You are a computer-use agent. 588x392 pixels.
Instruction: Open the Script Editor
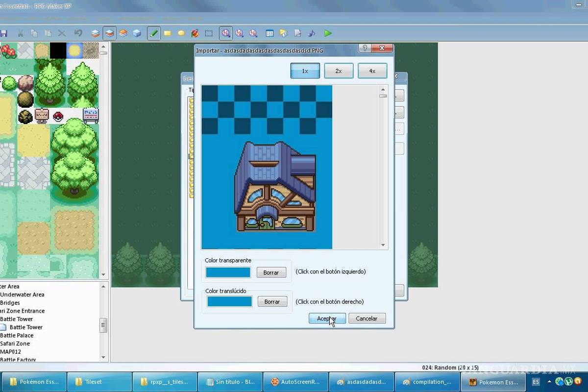[297, 33]
